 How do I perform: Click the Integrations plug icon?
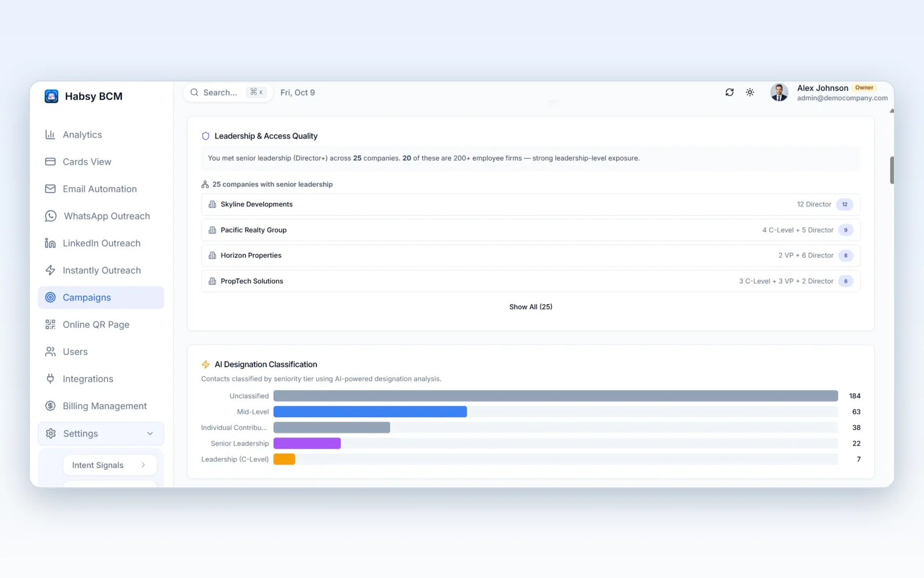[x=50, y=379]
